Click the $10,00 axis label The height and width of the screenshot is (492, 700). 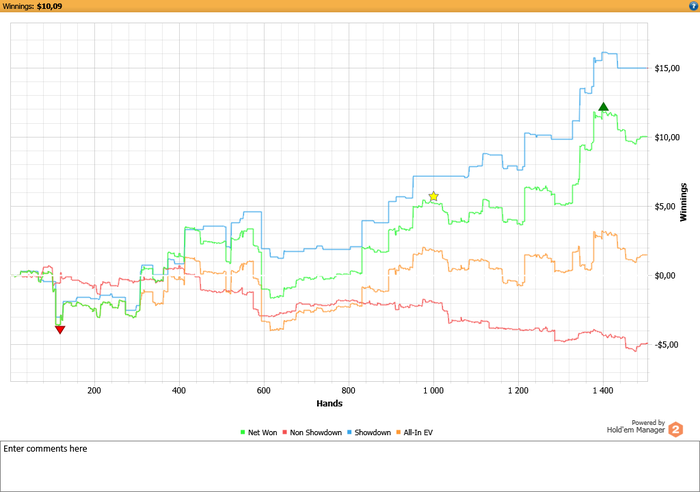(667, 137)
